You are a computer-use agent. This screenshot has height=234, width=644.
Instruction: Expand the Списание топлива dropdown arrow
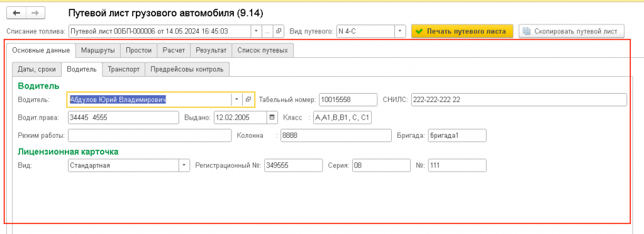(x=257, y=31)
